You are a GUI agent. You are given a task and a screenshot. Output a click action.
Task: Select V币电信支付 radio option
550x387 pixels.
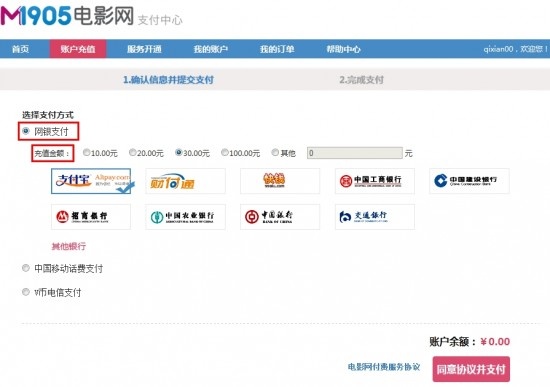(26, 292)
